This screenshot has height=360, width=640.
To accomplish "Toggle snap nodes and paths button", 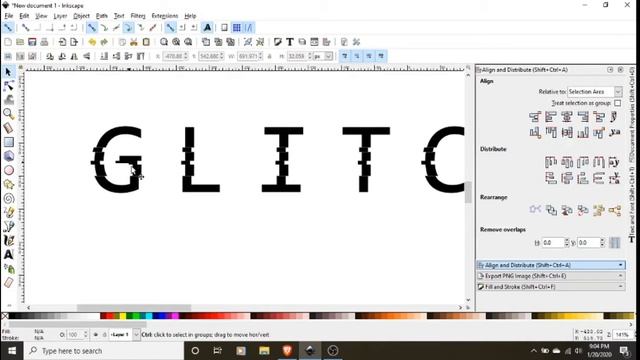I will click(x=92, y=28).
